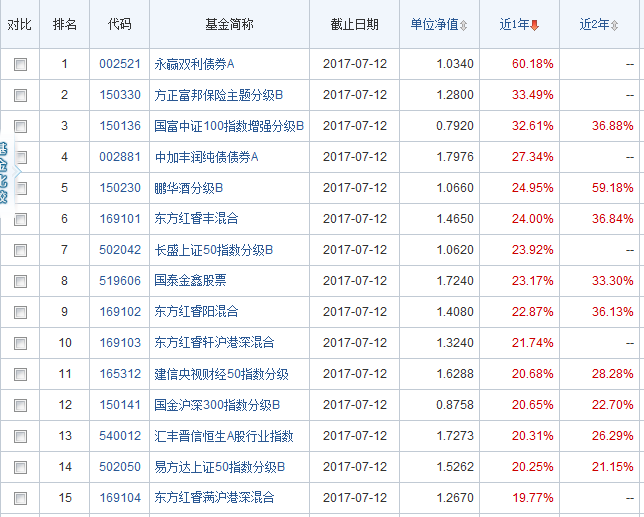The width and height of the screenshot is (644, 517).
Task: Open 东方红睿满沪港深混合 fund link
Action: (214, 498)
